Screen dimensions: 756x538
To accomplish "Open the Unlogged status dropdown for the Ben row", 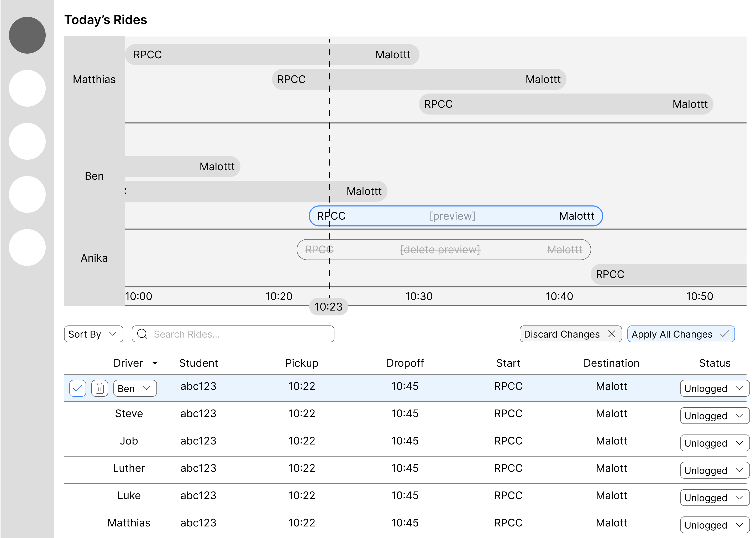I will click(715, 388).
